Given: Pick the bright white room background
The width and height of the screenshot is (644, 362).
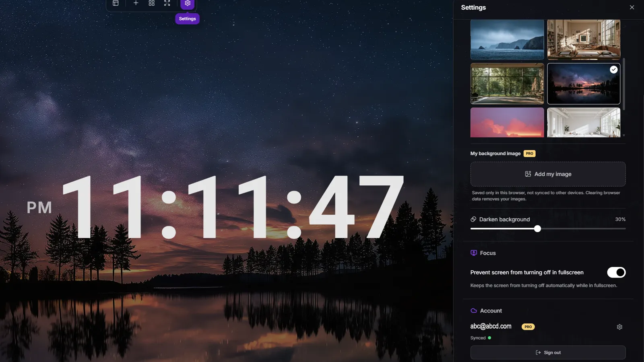Looking at the screenshot, I should [x=584, y=122].
